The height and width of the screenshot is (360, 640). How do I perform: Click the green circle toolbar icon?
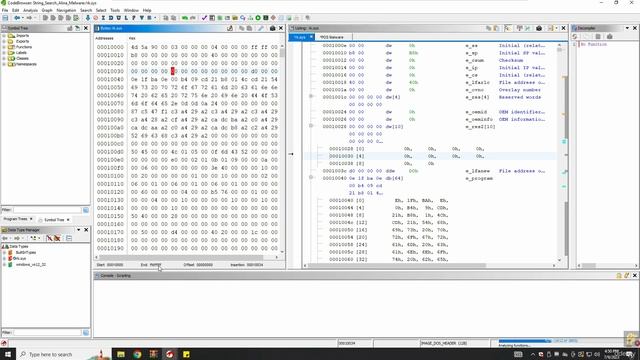coord(258,18)
